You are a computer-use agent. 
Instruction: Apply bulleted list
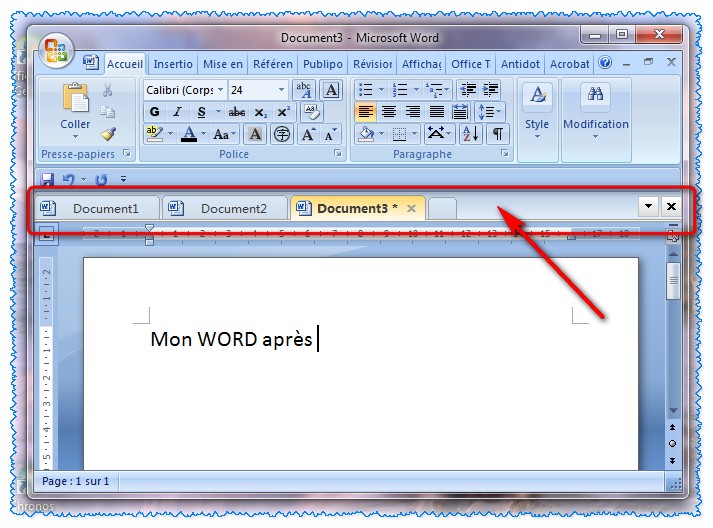point(366,90)
